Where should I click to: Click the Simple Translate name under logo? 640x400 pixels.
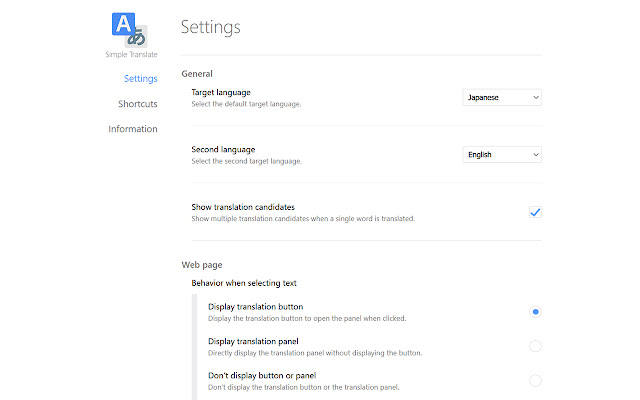click(x=131, y=55)
